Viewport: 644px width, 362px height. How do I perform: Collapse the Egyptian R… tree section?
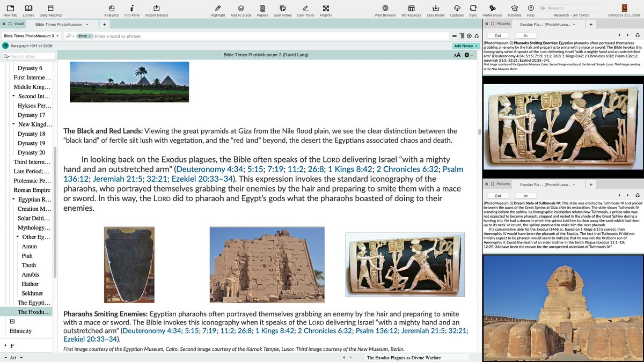point(13,200)
